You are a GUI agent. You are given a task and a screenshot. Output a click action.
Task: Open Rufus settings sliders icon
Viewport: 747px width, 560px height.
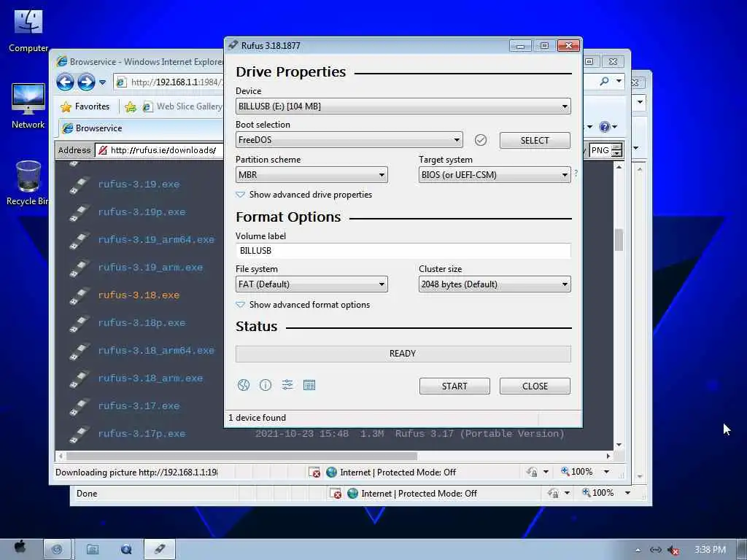point(287,385)
